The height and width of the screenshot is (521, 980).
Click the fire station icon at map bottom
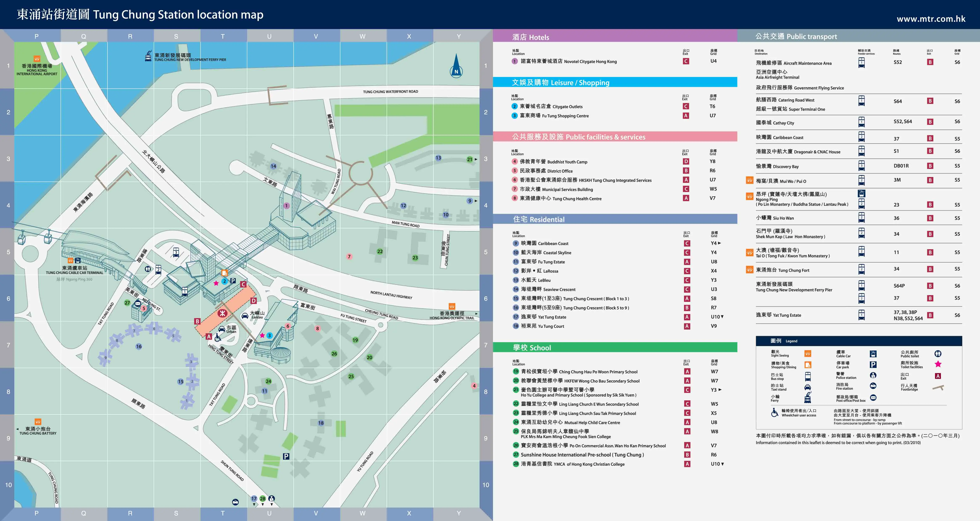(235, 502)
